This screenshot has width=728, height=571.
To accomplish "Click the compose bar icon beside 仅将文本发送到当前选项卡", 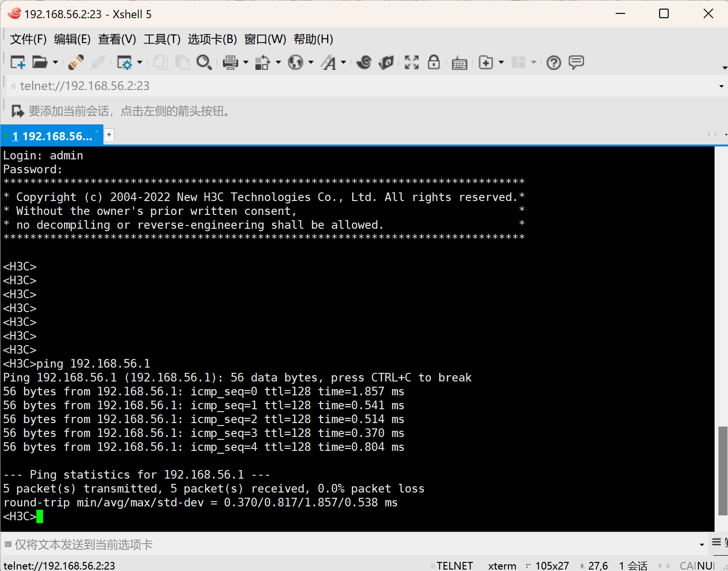I will point(8,544).
